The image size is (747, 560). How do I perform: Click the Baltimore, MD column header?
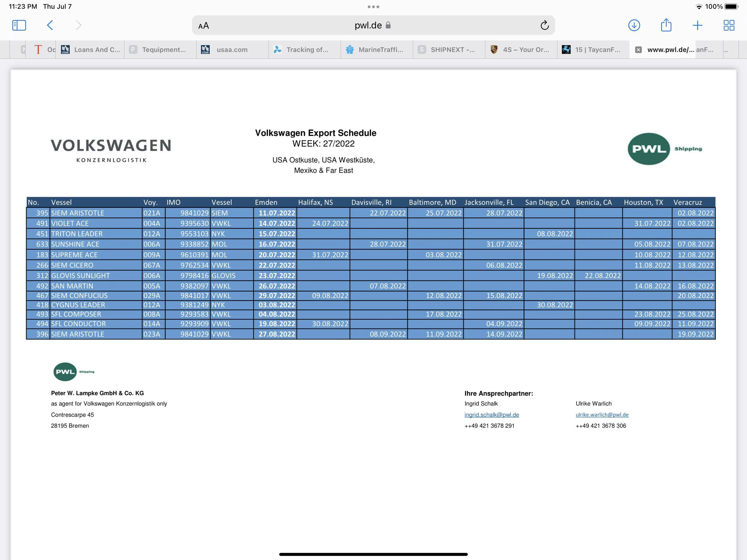(x=433, y=202)
